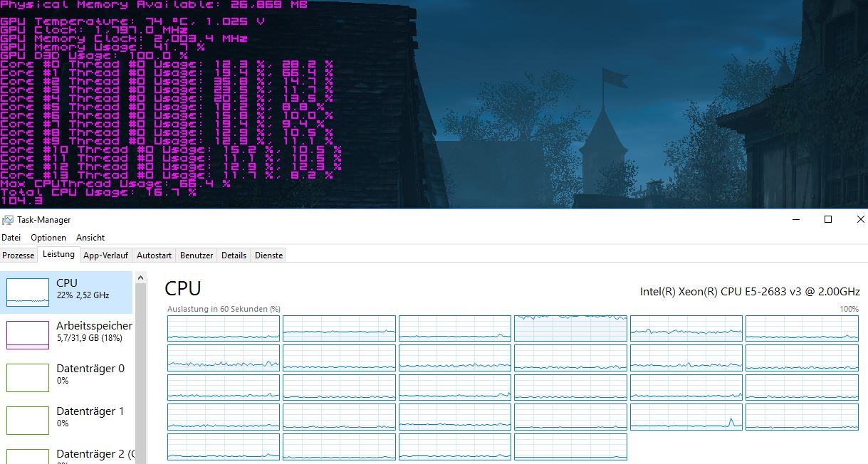Go to the App-Verlauf tab
Image resolution: width=868 pixels, height=464 pixels.
[x=106, y=255]
